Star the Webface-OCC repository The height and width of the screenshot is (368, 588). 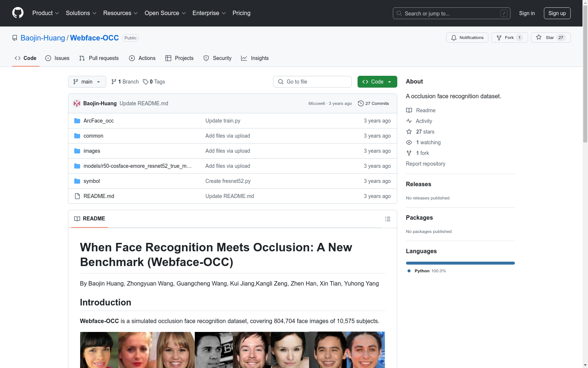pyautogui.click(x=550, y=38)
